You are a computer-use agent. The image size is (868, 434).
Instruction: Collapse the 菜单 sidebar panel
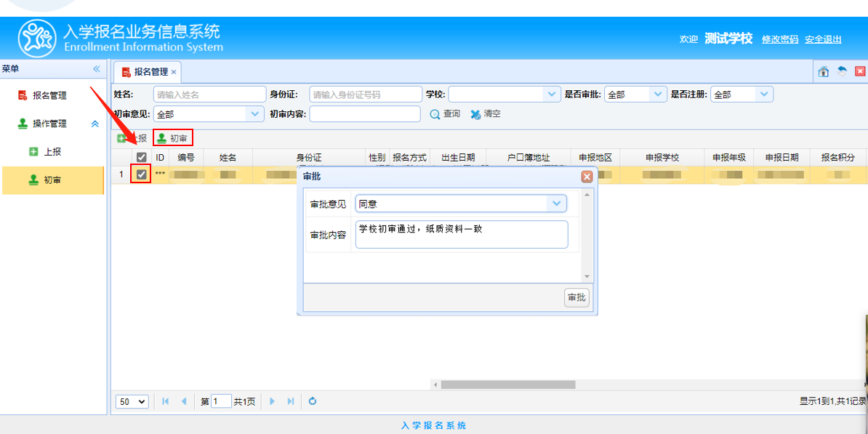[x=96, y=69]
